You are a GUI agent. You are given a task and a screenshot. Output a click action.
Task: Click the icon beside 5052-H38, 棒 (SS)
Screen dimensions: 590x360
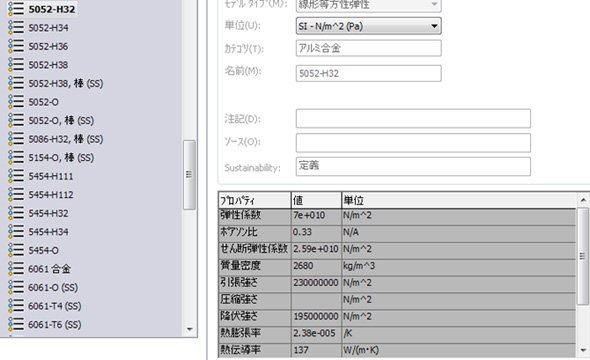tap(16, 83)
